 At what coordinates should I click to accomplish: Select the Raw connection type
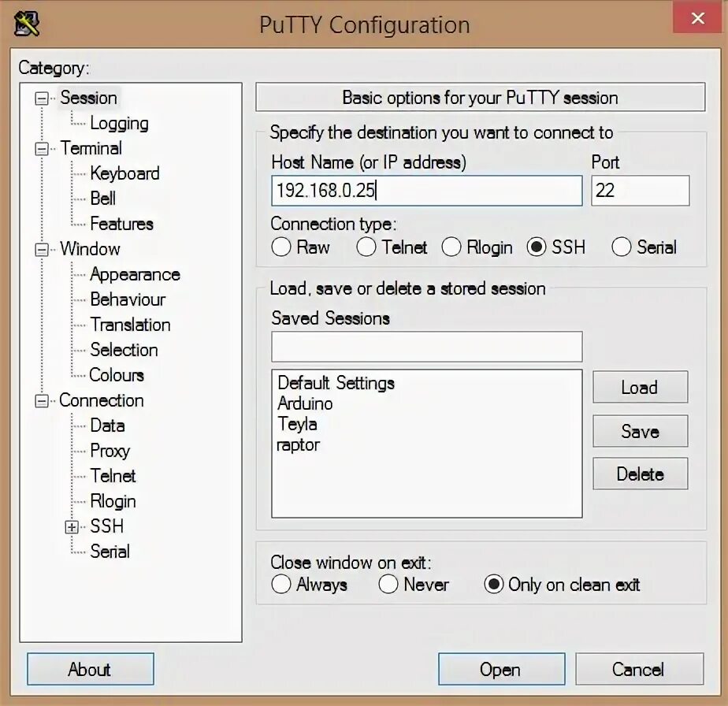point(281,247)
